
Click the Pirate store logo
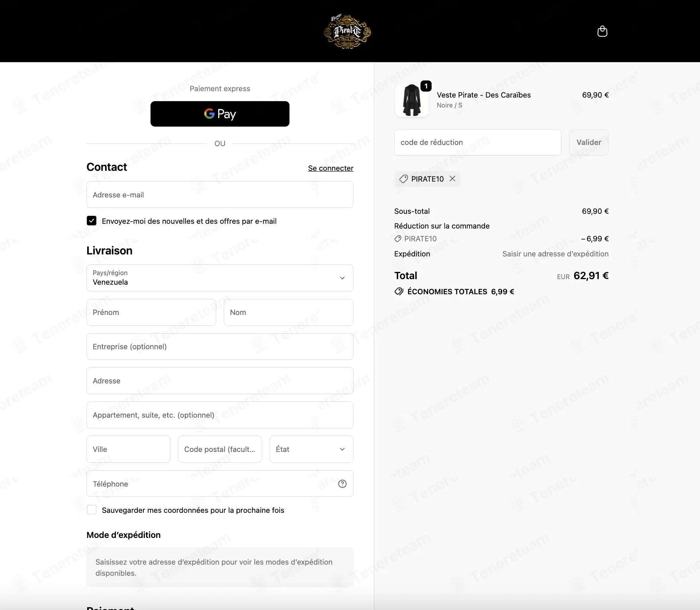(347, 31)
